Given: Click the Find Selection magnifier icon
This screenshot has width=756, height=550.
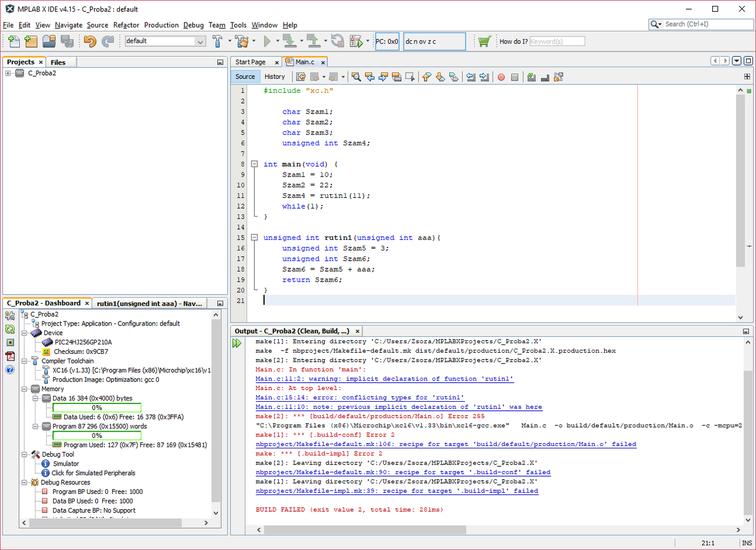Looking at the screenshot, I should click(x=356, y=77).
